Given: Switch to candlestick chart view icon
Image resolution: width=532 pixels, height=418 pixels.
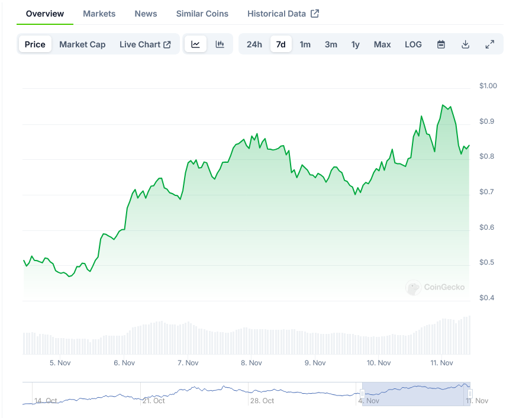Looking at the screenshot, I should (220, 44).
